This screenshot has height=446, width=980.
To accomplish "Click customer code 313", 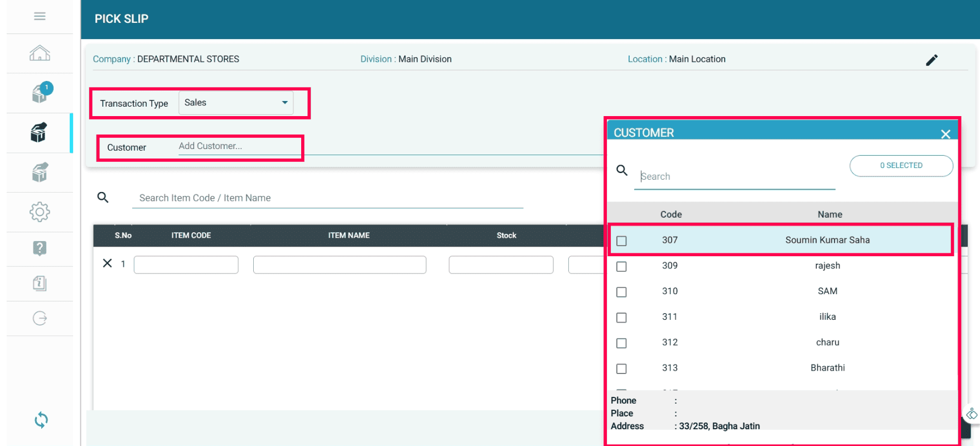I will point(670,368).
